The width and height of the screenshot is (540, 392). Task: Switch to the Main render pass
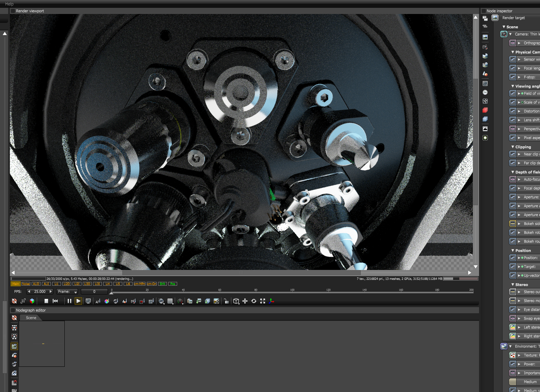coord(16,284)
